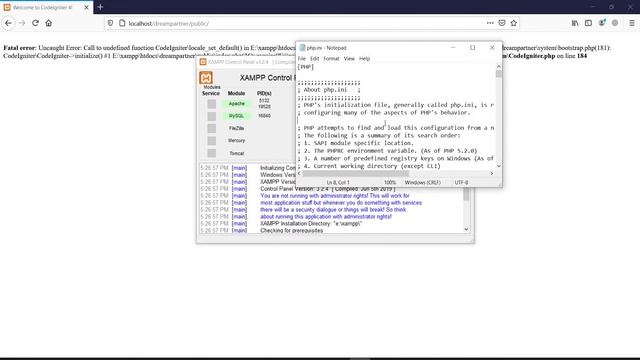
Task: Close the php.ini Notepad window
Action: click(x=492, y=48)
